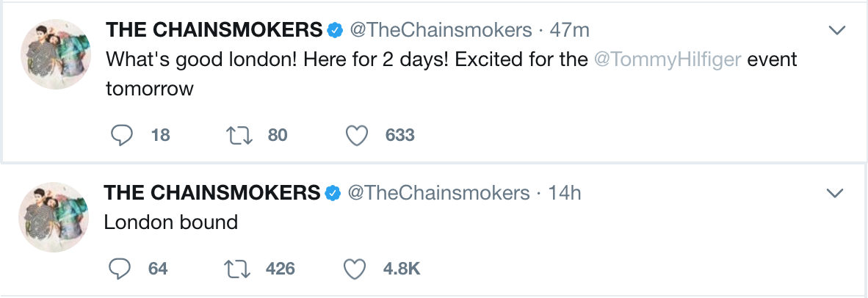Click verified badge on 'London bound' tweet
868x298 pixels.
(x=333, y=193)
